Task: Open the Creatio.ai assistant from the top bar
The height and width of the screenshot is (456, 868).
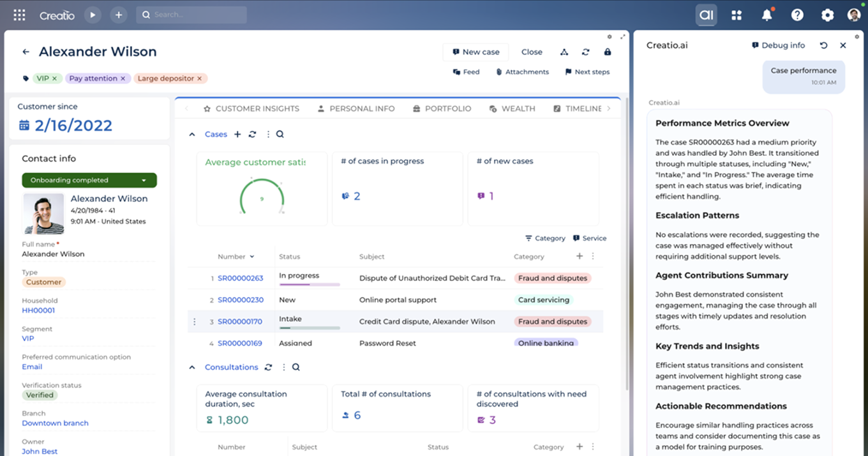Action: click(x=706, y=15)
